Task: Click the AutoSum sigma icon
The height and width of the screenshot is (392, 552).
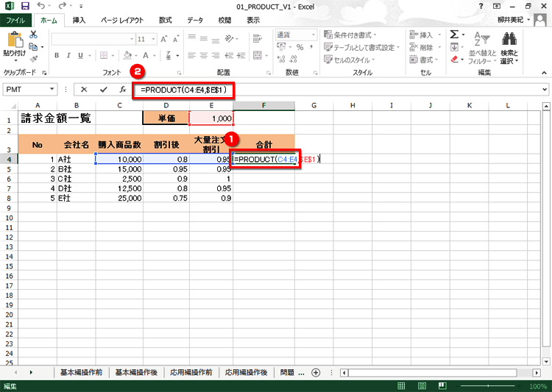Action: click(x=454, y=35)
